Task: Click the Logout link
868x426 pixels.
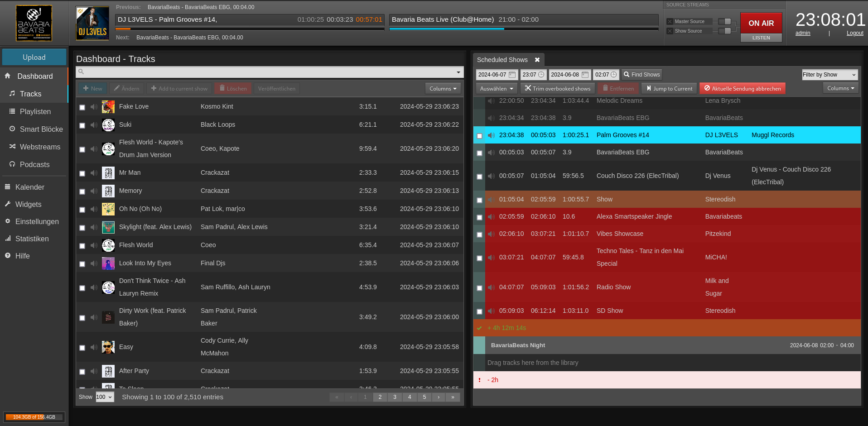Action: (x=854, y=33)
